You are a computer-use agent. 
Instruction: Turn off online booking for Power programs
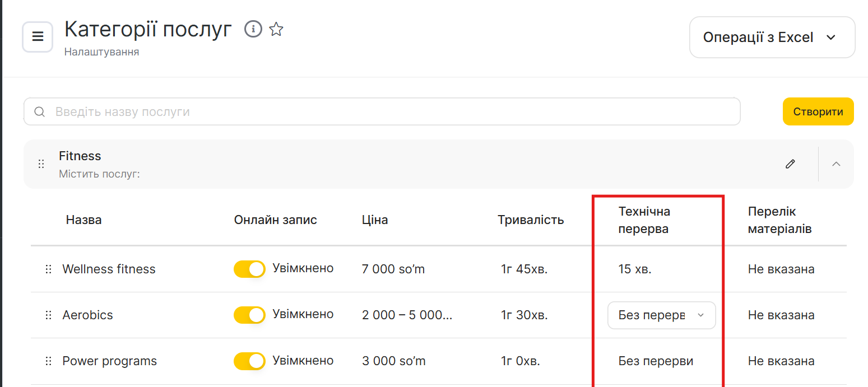coord(249,361)
